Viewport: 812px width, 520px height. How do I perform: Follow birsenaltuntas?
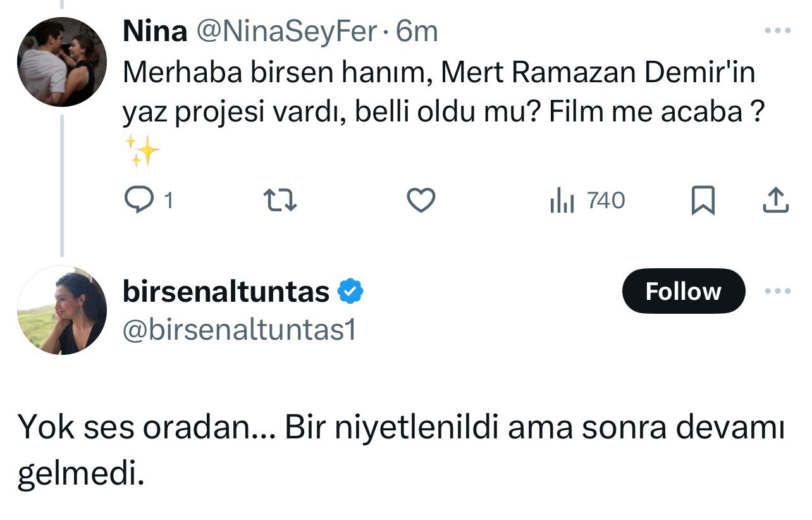[683, 291]
